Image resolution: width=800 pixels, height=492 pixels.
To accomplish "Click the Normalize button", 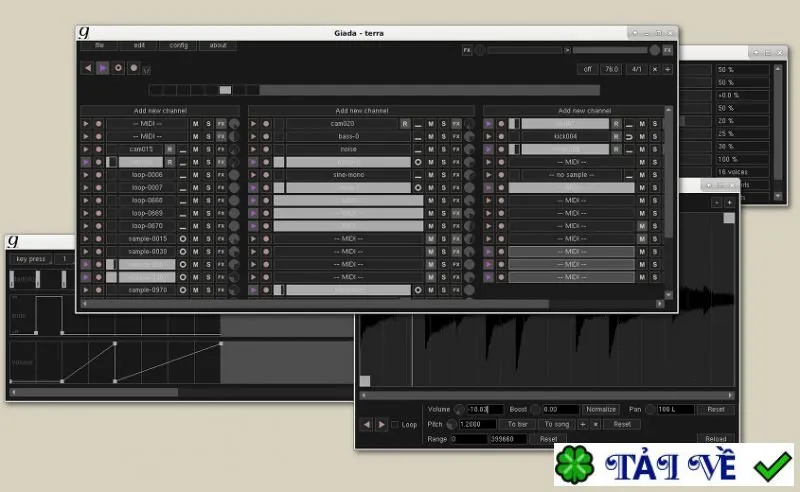I will point(601,409).
